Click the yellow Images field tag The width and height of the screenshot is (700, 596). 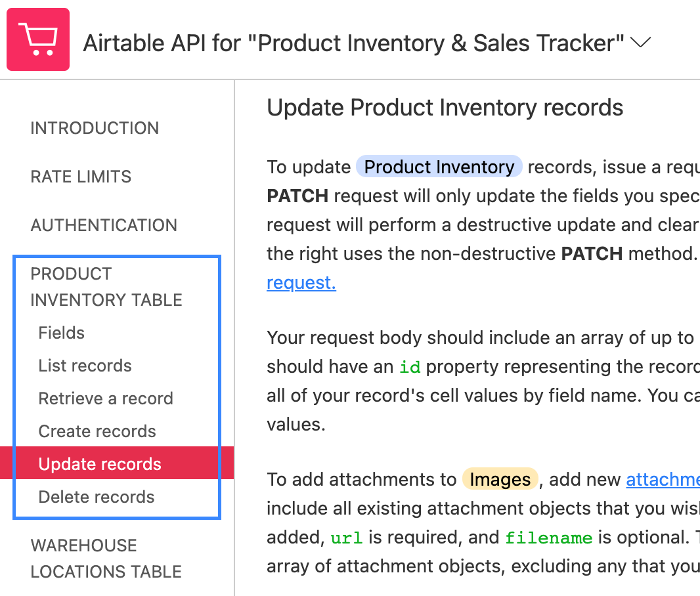click(500, 480)
